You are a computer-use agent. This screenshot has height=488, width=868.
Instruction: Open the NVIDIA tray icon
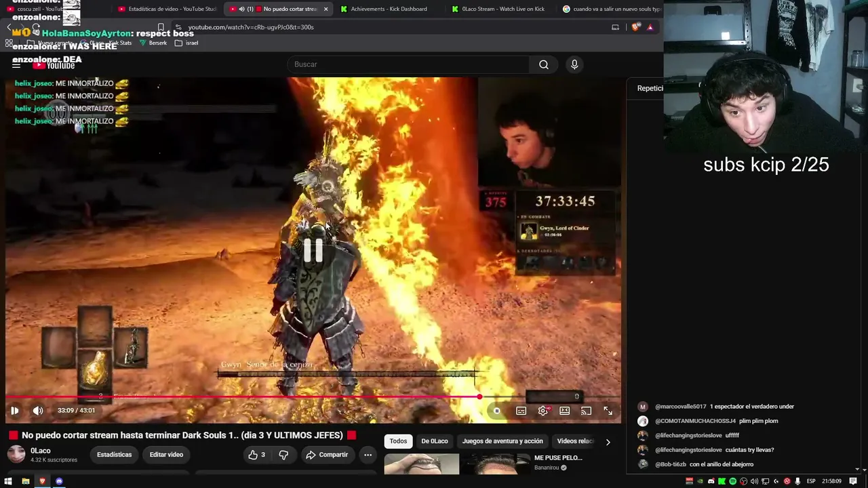[x=701, y=481]
